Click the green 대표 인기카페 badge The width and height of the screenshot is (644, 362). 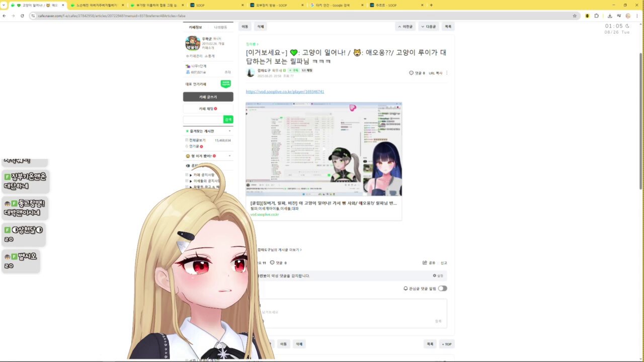[x=226, y=84]
